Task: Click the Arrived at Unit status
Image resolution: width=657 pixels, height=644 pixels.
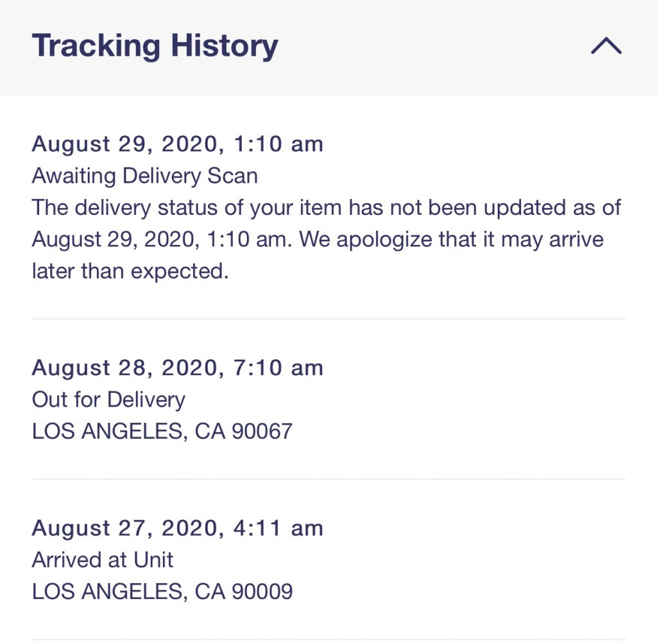Action: point(103,560)
